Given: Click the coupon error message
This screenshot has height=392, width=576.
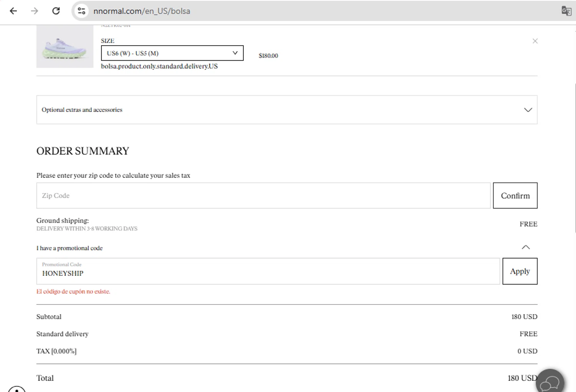Looking at the screenshot, I should pos(73,291).
